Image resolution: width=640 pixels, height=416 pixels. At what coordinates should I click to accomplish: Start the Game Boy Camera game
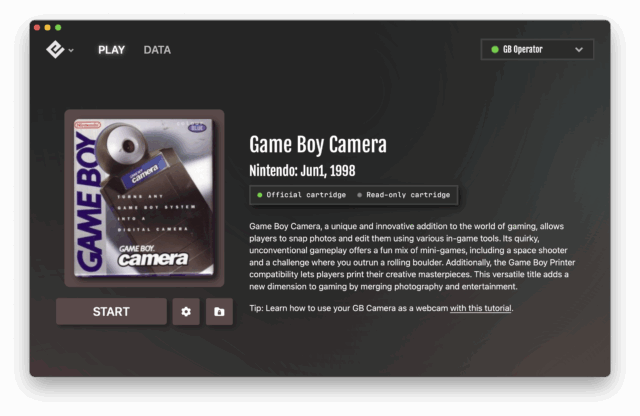(111, 311)
